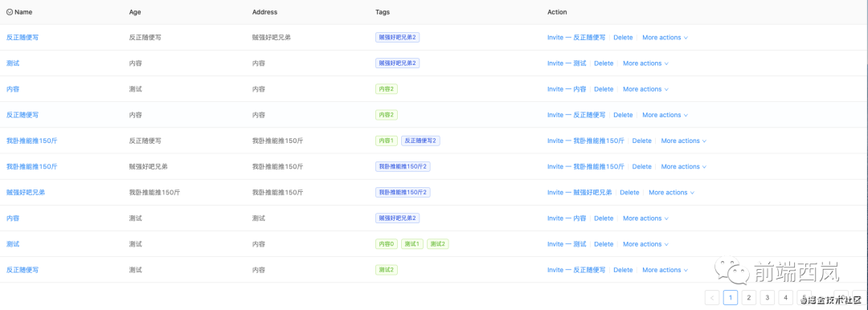Expand More actions in row with address 测试
This screenshot has height=310, width=868.
click(645, 218)
